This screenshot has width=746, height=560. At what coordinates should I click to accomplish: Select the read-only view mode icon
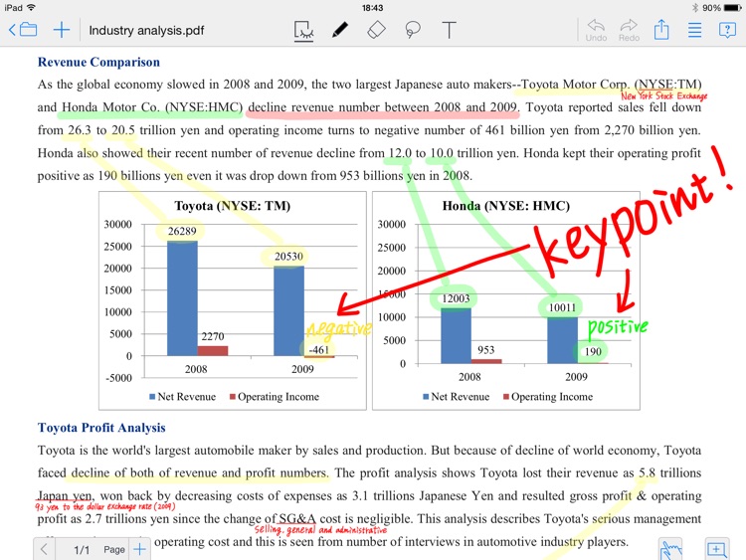(x=303, y=31)
